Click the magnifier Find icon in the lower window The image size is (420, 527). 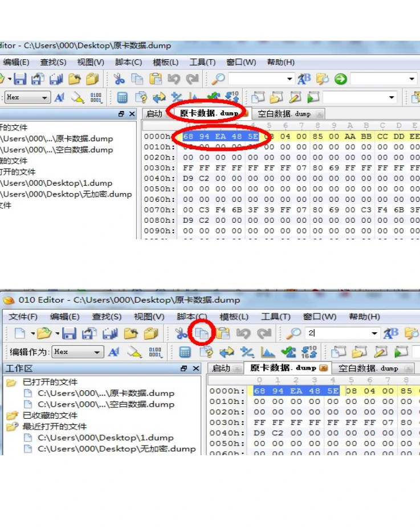click(293, 333)
